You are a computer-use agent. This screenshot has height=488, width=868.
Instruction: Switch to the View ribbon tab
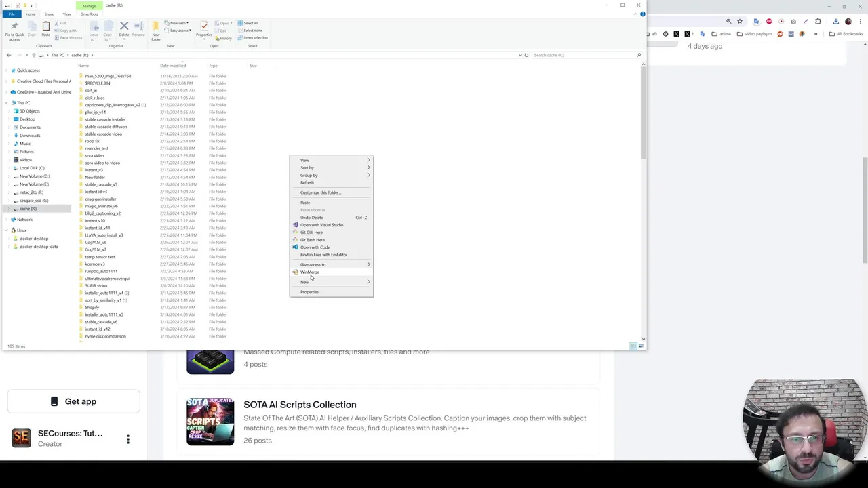pyautogui.click(x=66, y=14)
